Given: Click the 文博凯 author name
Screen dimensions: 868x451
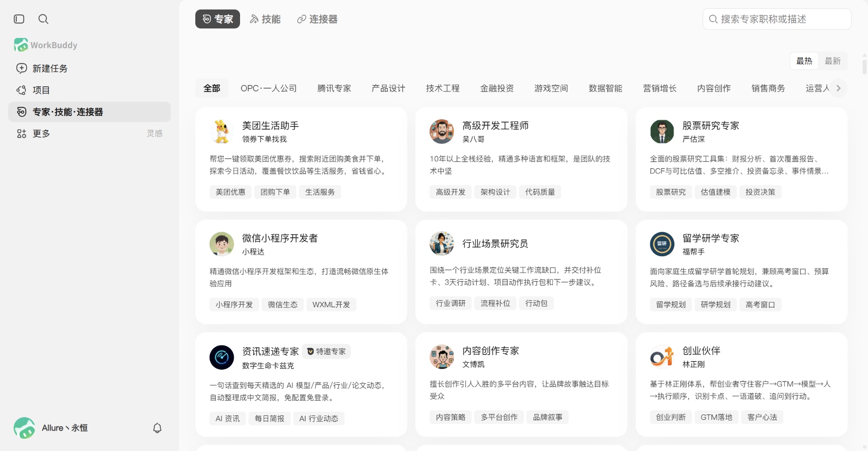Looking at the screenshot, I should coord(473,364).
